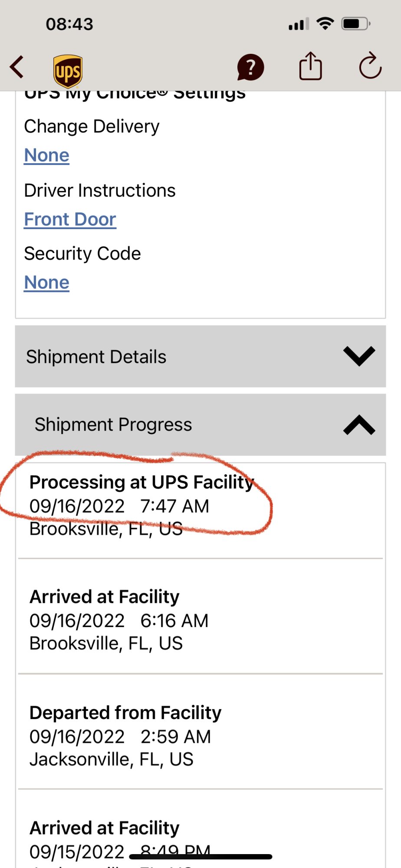Tap the Shipment Progress section header
The width and height of the screenshot is (401, 868).
click(x=114, y=424)
